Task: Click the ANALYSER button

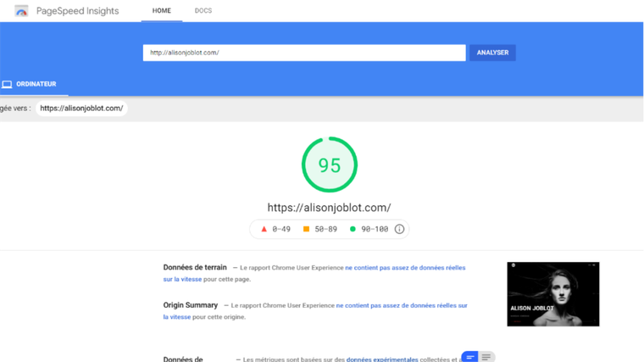Action: point(492,53)
